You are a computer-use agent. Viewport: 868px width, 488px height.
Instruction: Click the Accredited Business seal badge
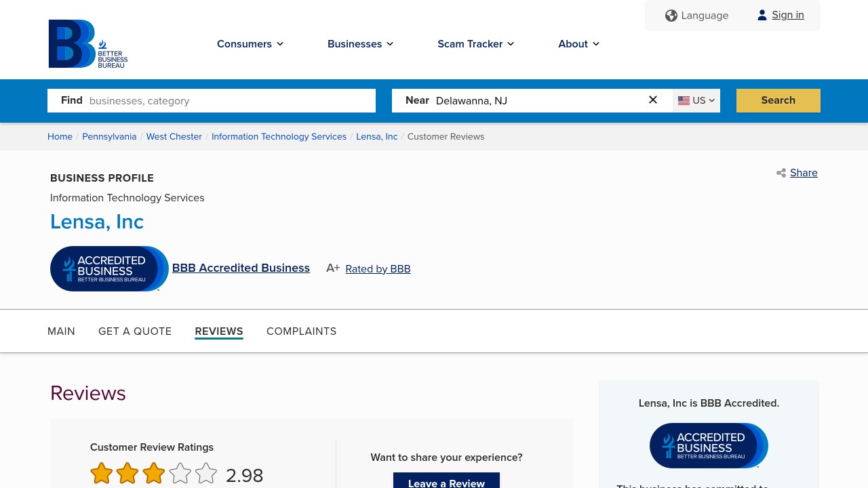click(x=109, y=268)
